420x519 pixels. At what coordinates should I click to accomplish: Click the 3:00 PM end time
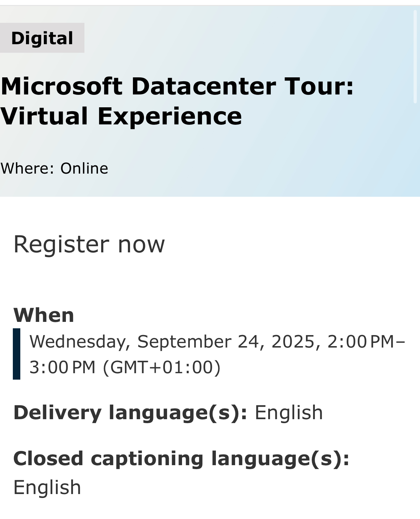62,367
